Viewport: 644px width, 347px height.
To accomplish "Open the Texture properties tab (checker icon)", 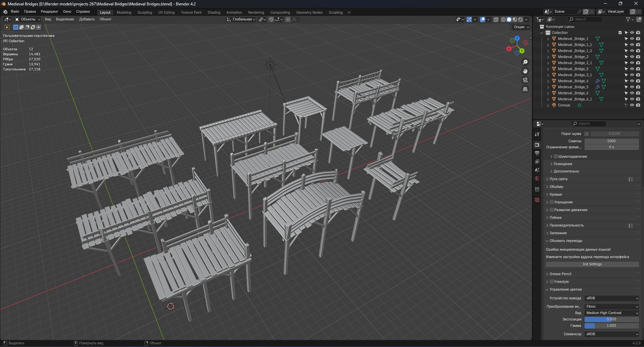I will coord(537,200).
